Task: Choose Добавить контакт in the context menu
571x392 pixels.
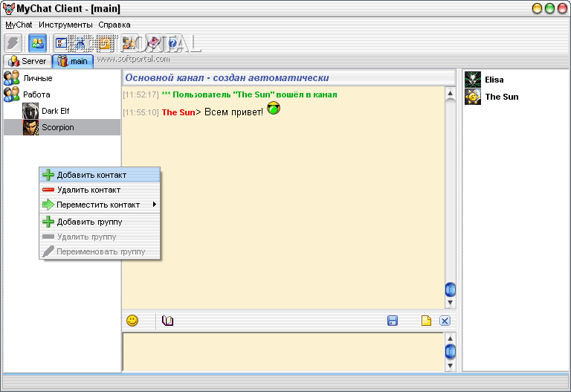Action: click(x=100, y=175)
